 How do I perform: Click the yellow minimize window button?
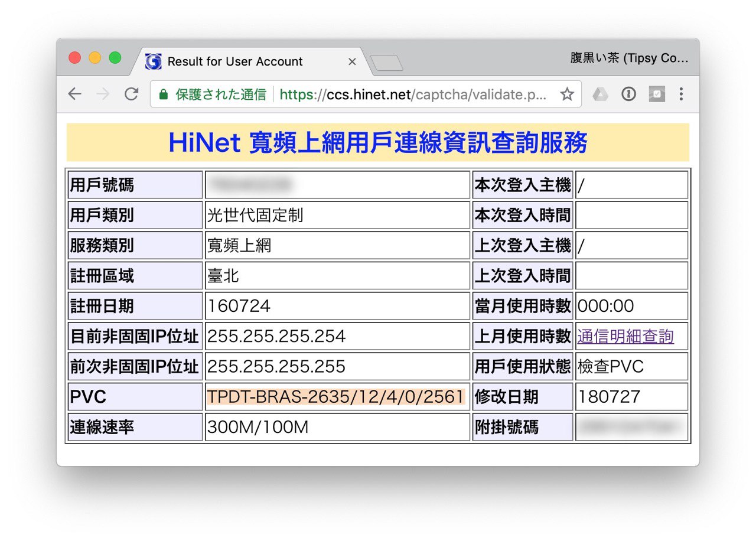tap(95, 58)
